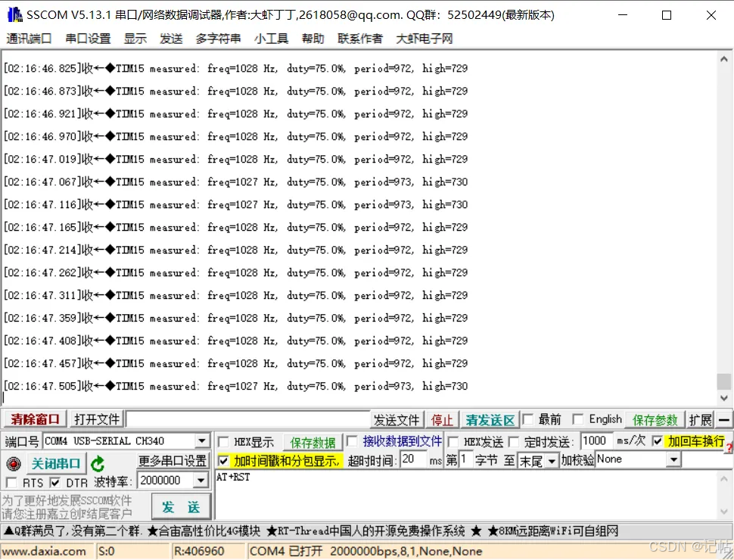Image resolution: width=734 pixels, height=560 pixels.
Task: Expand the COM4 USB-SERIAL CH340 port dropdown
Action: pos(202,441)
